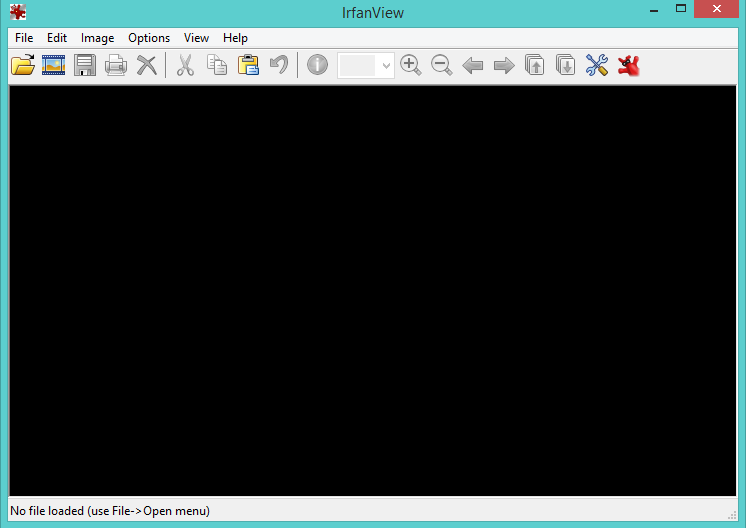Screen dimensions: 746x528
Task: Show image information icon
Action: click(x=317, y=66)
